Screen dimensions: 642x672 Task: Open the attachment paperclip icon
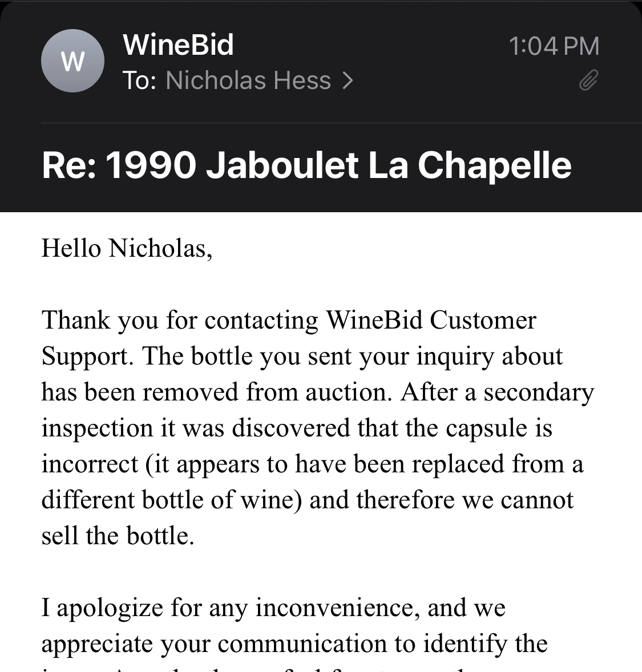tap(588, 81)
